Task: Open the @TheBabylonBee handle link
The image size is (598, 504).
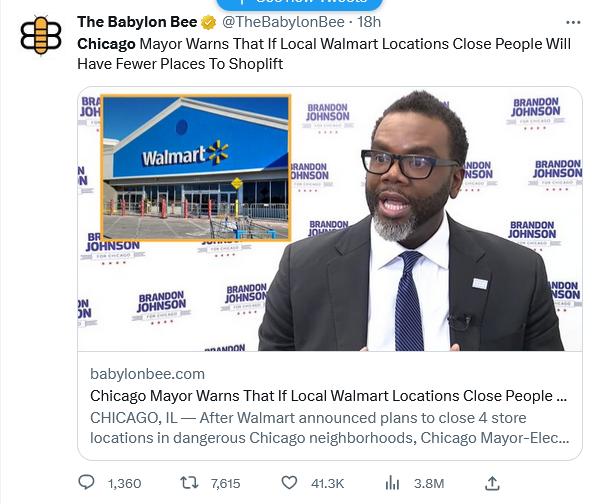Action: pos(283,22)
